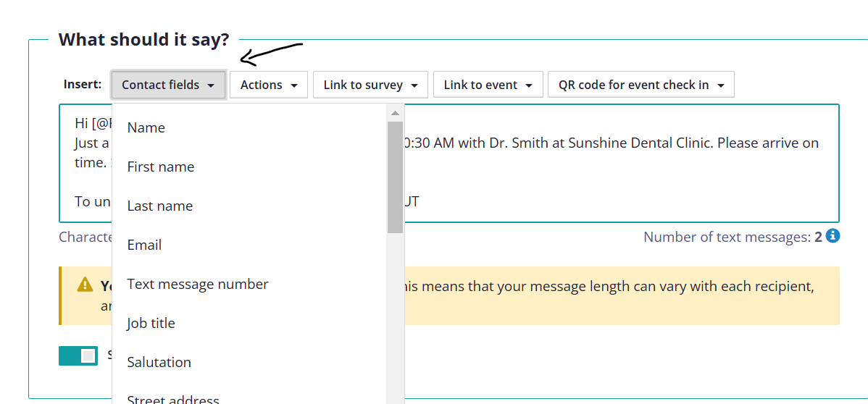868x404 pixels.
Task: Expand the Link to event dropdown
Action: click(x=488, y=85)
